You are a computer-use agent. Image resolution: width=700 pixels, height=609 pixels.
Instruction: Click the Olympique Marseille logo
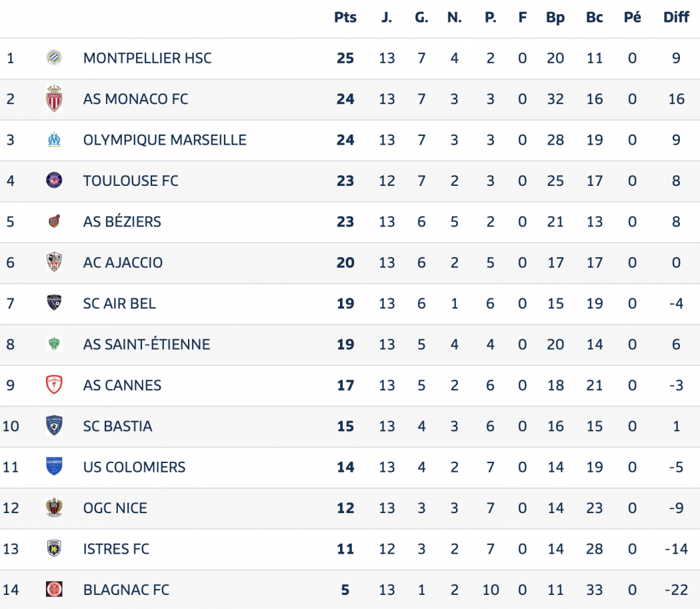[x=54, y=140]
